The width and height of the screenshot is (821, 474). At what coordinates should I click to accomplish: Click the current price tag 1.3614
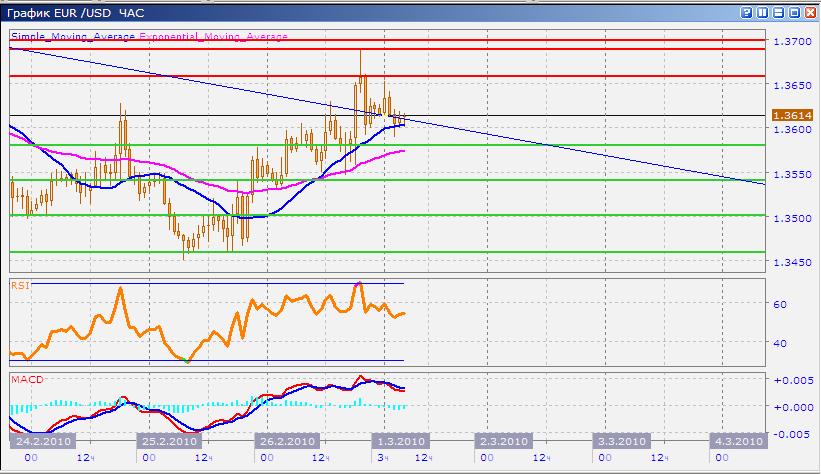793,115
